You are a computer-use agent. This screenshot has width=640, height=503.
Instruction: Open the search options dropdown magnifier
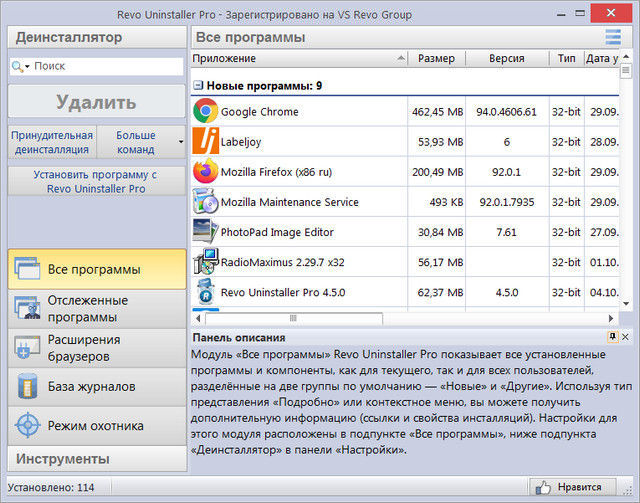pyautogui.click(x=20, y=66)
